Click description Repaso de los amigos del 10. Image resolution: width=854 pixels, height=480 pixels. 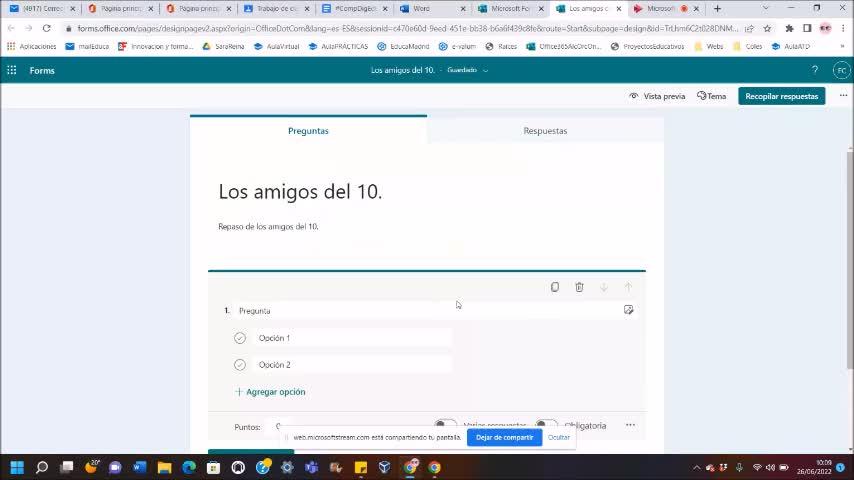268,227
